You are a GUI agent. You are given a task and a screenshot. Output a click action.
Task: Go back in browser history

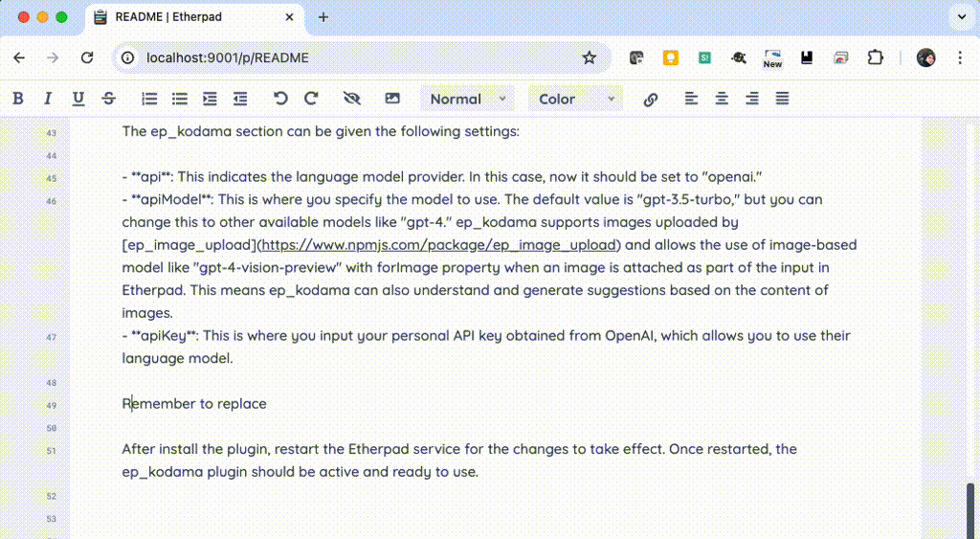[x=19, y=57]
